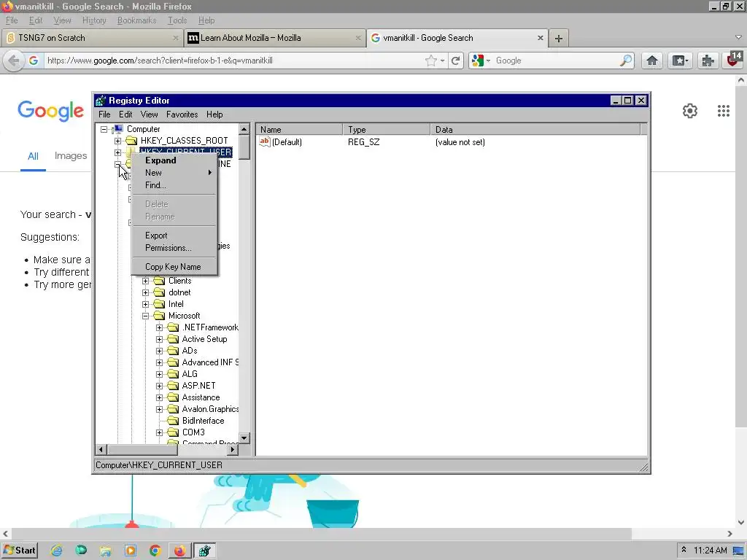Close the vmanitkill Google Search tab

coord(541,38)
